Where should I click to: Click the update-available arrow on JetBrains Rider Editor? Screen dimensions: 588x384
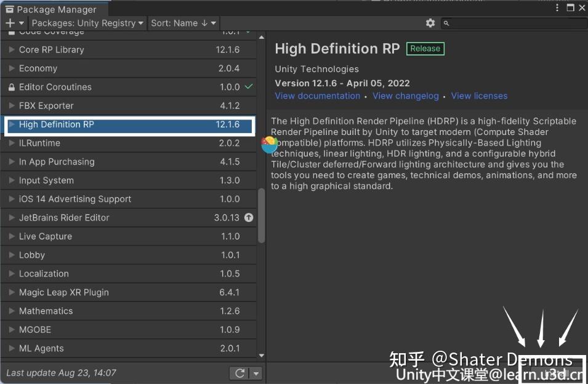pos(248,218)
